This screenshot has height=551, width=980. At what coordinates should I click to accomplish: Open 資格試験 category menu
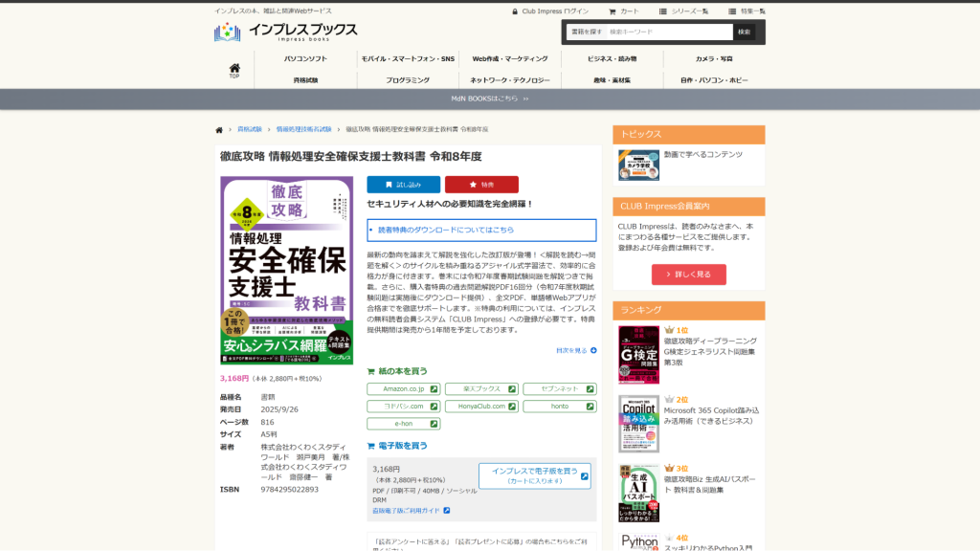coord(305,80)
